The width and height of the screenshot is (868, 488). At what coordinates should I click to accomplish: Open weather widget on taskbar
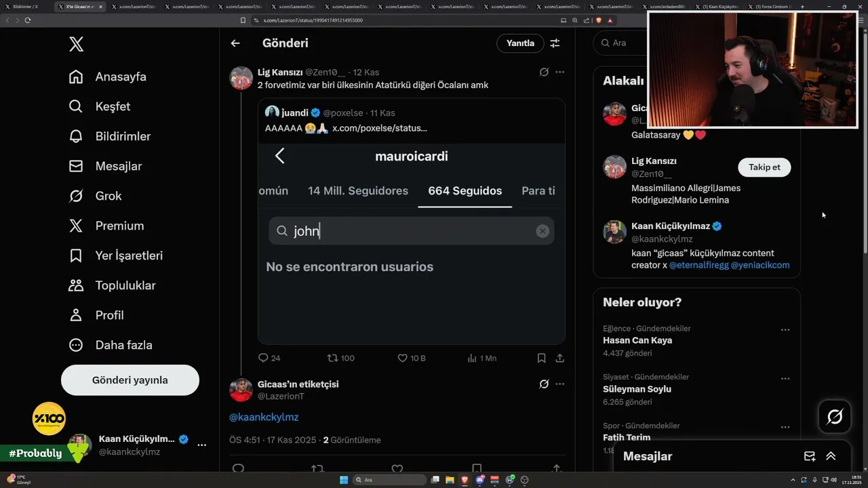pyautogui.click(x=18, y=480)
